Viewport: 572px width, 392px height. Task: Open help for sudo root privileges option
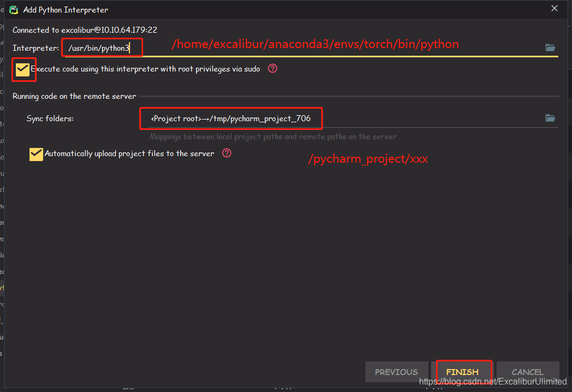tap(273, 69)
